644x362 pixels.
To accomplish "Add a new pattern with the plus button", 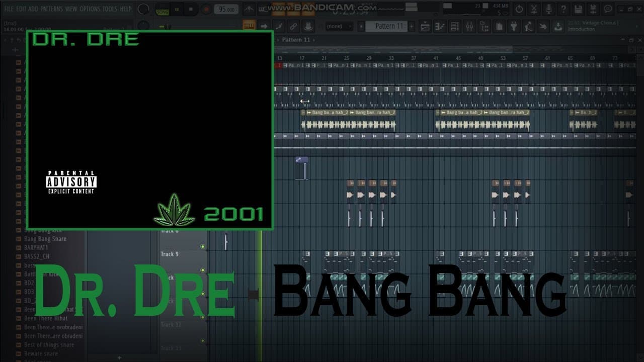I will coord(412,26).
